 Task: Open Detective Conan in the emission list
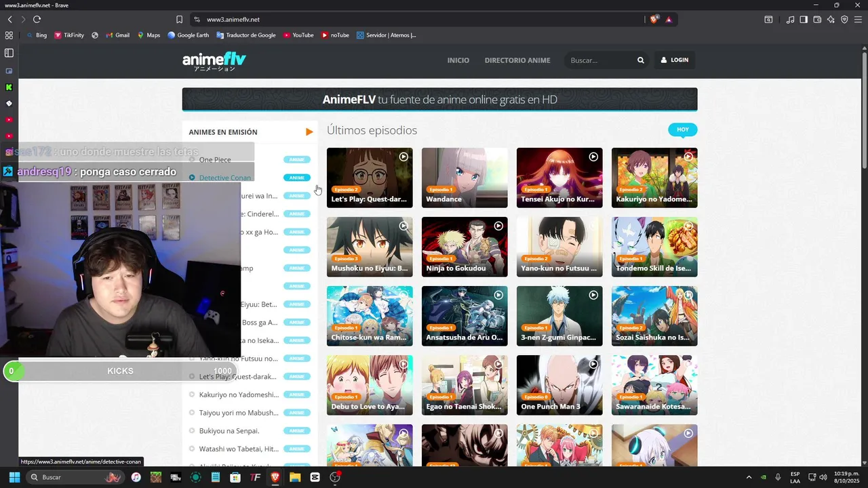(x=225, y=178)
